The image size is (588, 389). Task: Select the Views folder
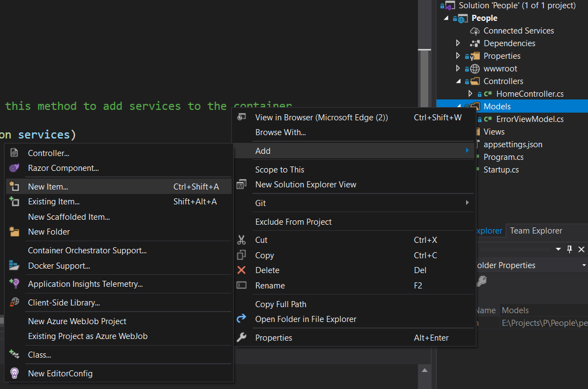494,132
